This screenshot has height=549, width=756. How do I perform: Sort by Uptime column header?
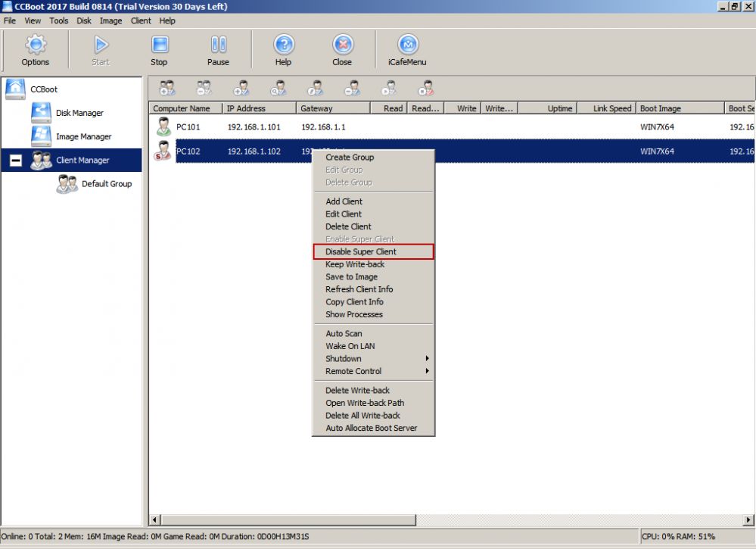(548, 108)
